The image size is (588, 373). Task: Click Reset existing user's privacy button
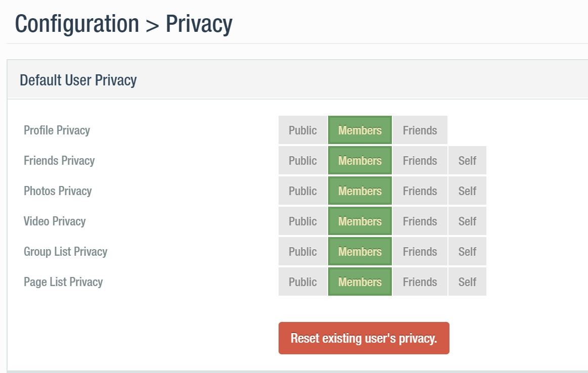[x=364, y=338]
